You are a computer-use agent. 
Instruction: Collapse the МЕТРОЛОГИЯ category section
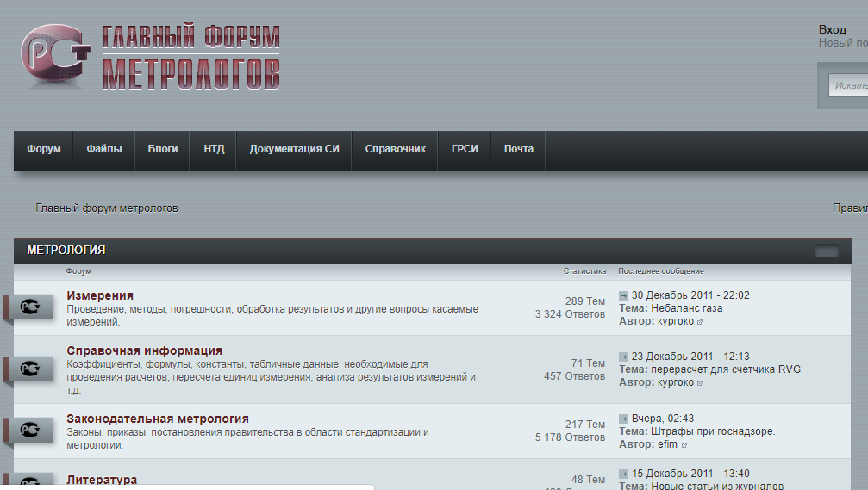pyautogui.click(x=826, y=251)
